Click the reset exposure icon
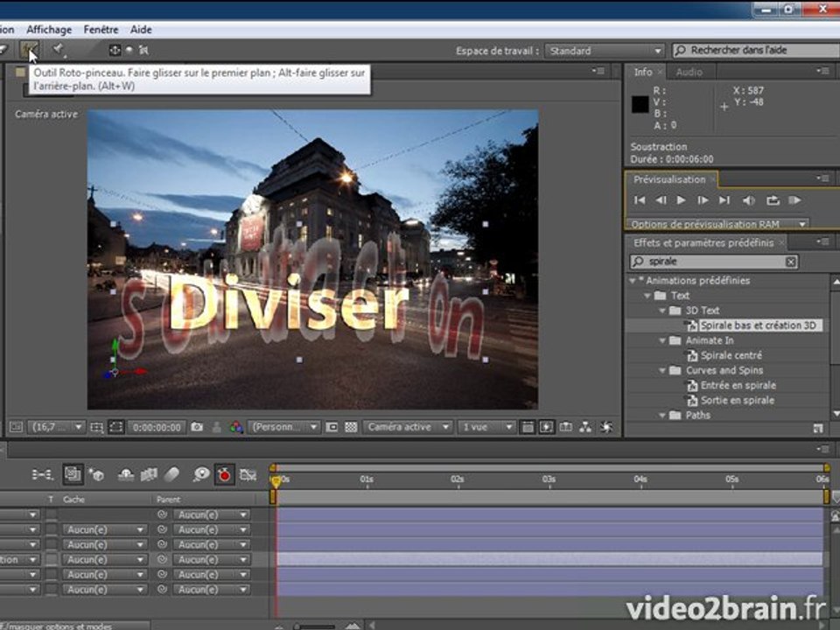 [x=606, y=427]
